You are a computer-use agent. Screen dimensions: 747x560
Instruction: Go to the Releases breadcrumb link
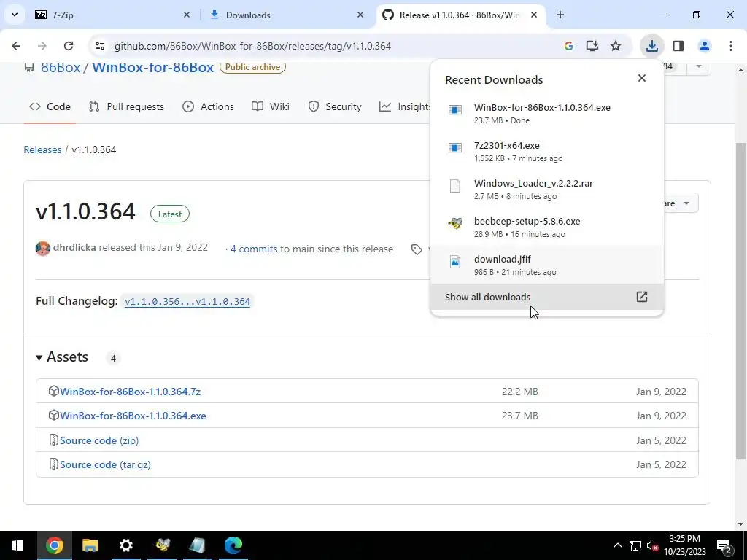(x=42, y=149)
